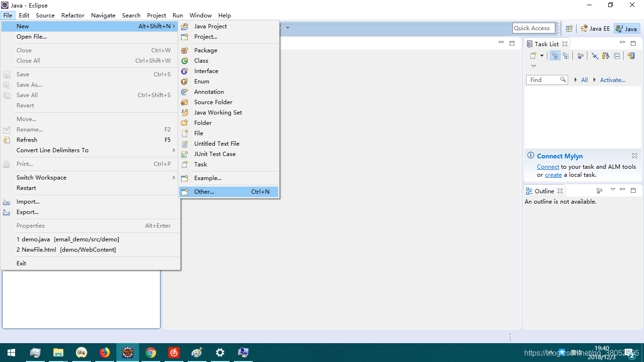The image size is (644, 362).
Task: Select Untitled Text File entry
Action: pos(228,144)
